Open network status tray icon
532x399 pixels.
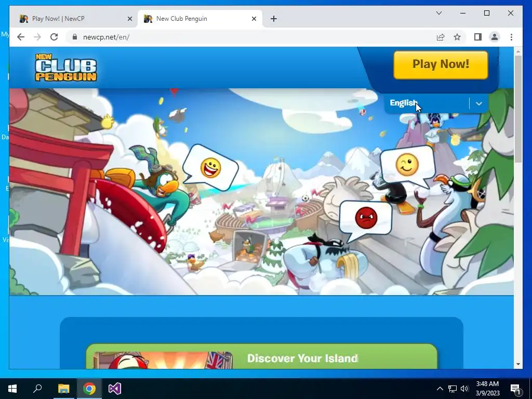coord(453,389)
